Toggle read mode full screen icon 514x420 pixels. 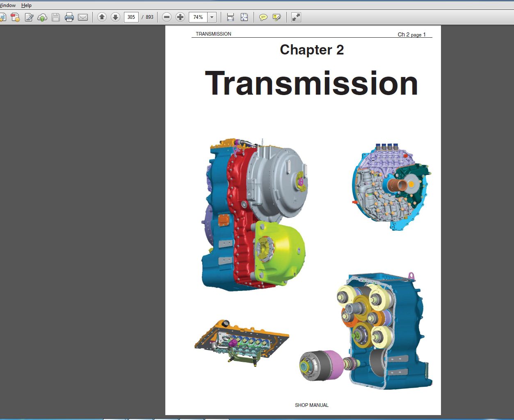coord(296,17)
